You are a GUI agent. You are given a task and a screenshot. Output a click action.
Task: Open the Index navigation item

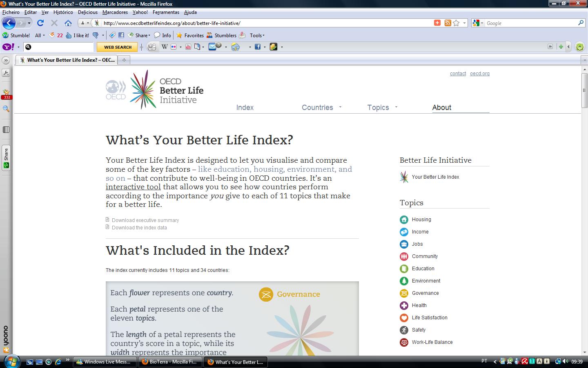[x=245, y=108]
